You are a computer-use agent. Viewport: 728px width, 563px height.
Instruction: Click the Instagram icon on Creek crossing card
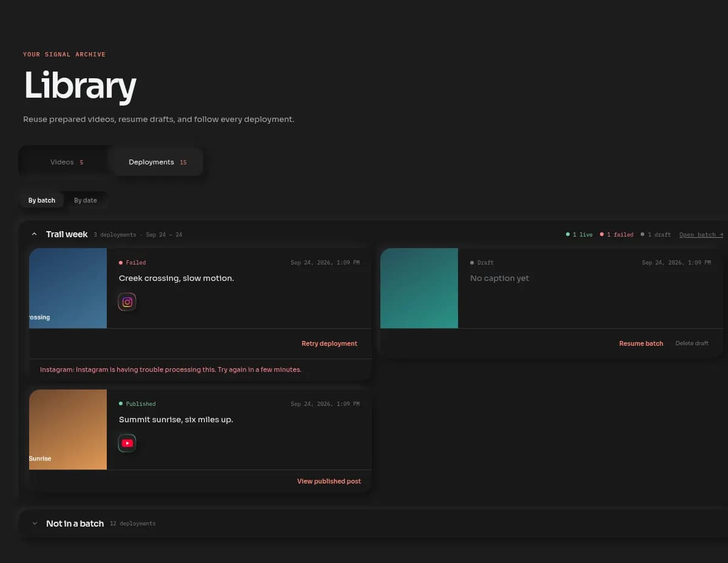pos(127,302)
